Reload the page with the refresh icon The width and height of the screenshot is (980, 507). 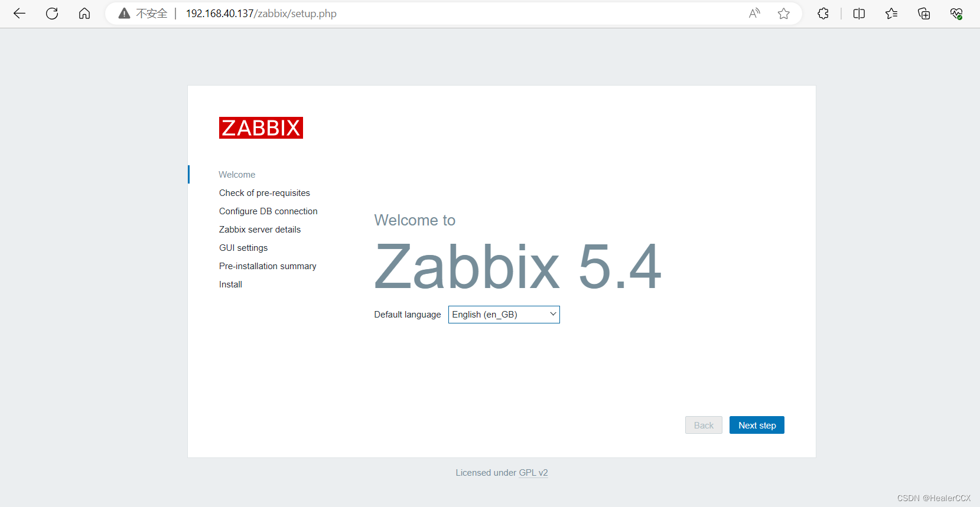[x=52, y=14]
